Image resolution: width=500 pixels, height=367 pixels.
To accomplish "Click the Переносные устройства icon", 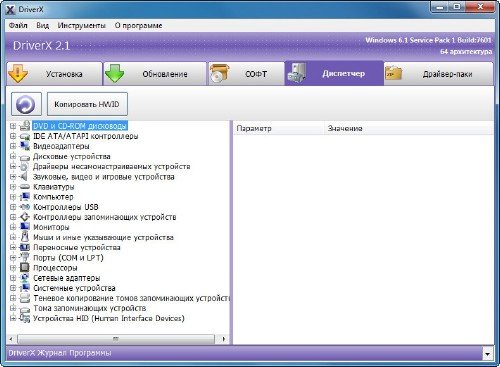I will (25, 247).
